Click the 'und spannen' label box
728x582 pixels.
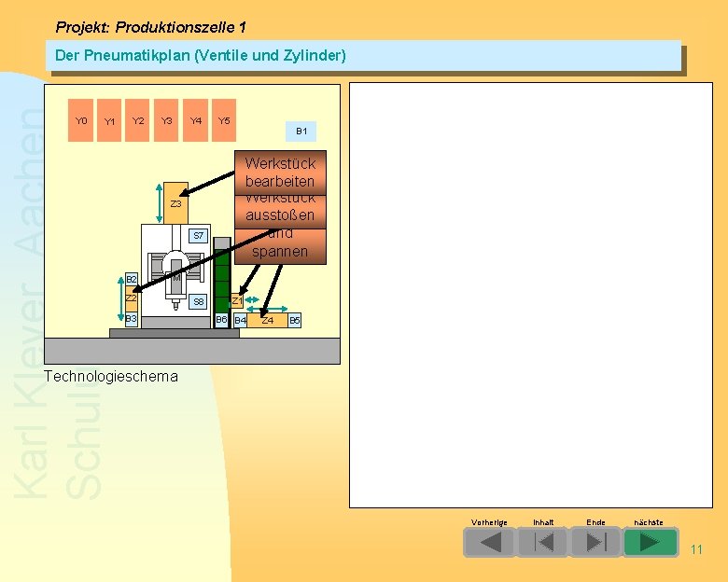tap(280, 247)
